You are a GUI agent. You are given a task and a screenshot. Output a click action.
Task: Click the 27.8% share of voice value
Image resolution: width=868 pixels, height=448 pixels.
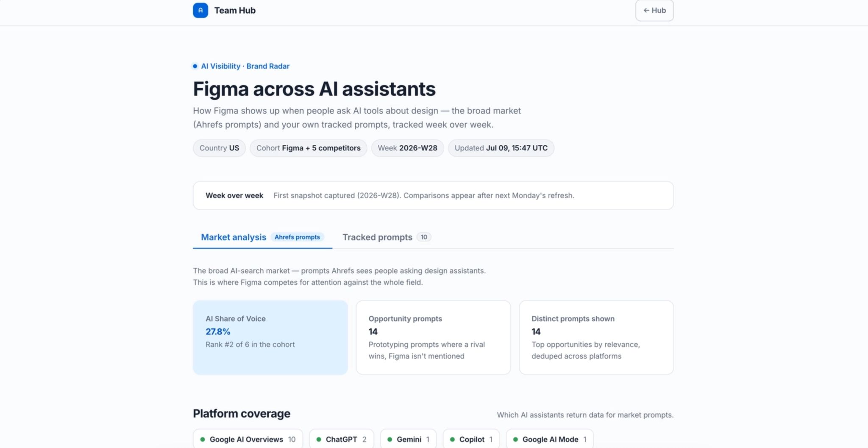[218, 331]
